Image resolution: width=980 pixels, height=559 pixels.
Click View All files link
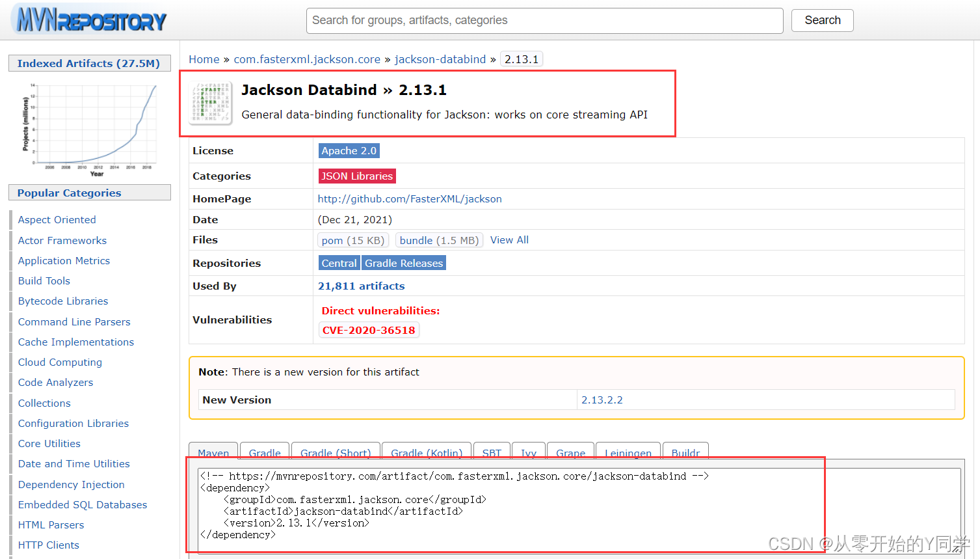point(509,240)
